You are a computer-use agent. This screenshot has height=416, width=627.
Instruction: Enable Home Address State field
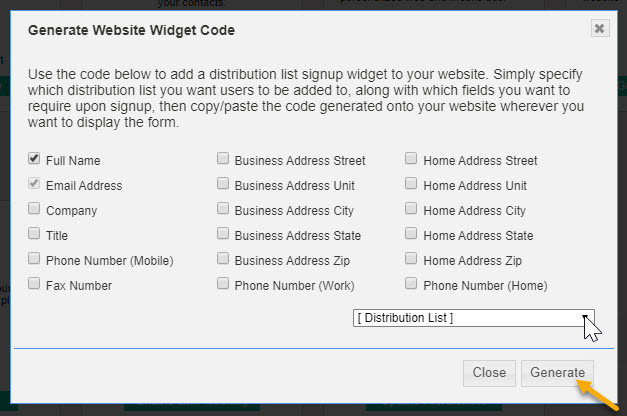[411, 233]
